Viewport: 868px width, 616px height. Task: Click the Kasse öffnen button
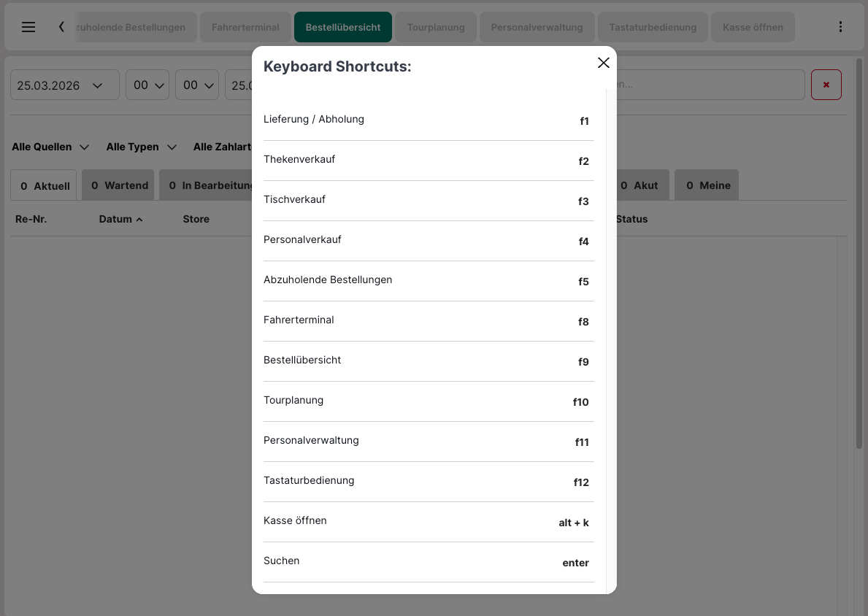coord(753,28)
